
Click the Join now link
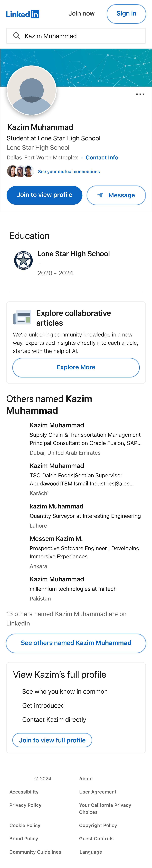[82, 13]
